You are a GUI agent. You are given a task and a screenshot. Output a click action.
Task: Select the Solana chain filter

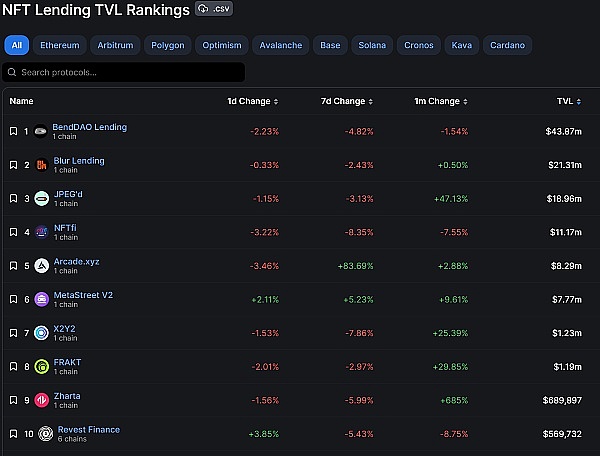(x=372, y=45)
